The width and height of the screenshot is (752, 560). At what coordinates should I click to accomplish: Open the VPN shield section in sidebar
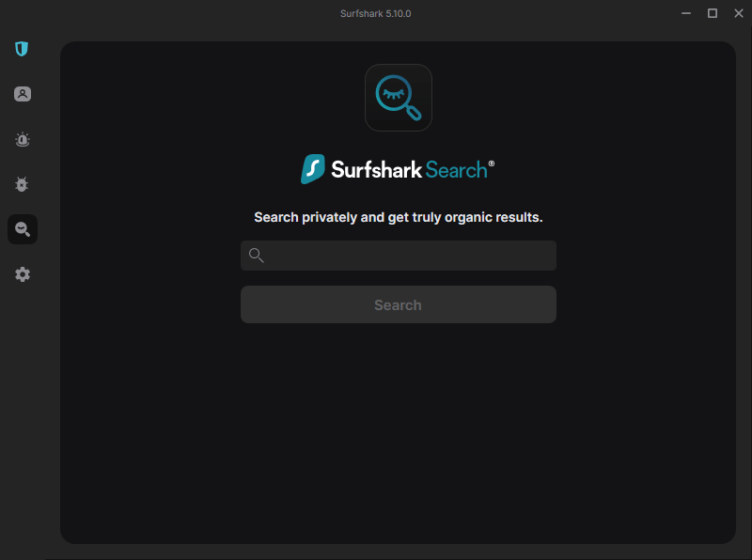[x=22, y=49]
